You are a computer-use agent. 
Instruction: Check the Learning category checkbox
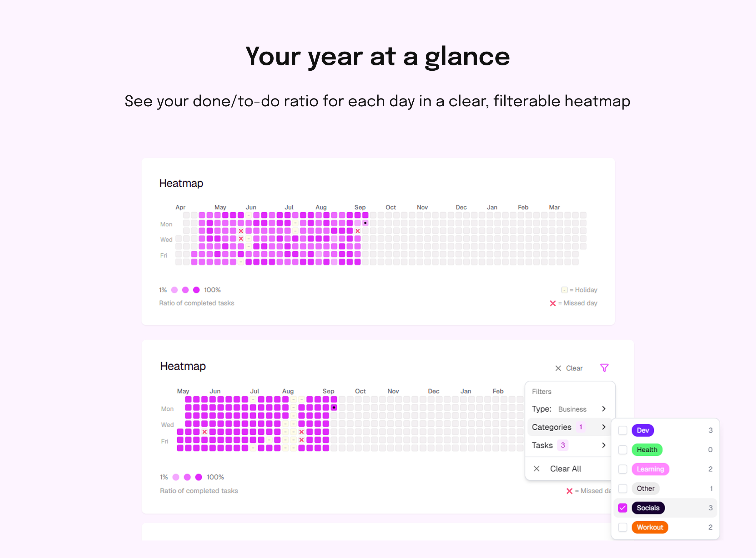pos(622,469)
